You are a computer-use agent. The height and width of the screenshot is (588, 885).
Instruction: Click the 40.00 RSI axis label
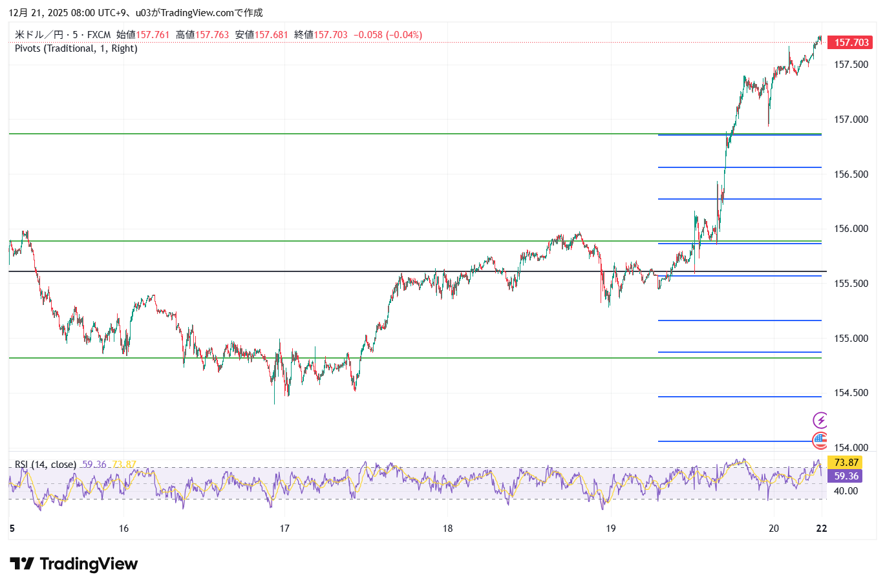click(x=846, y=491)
